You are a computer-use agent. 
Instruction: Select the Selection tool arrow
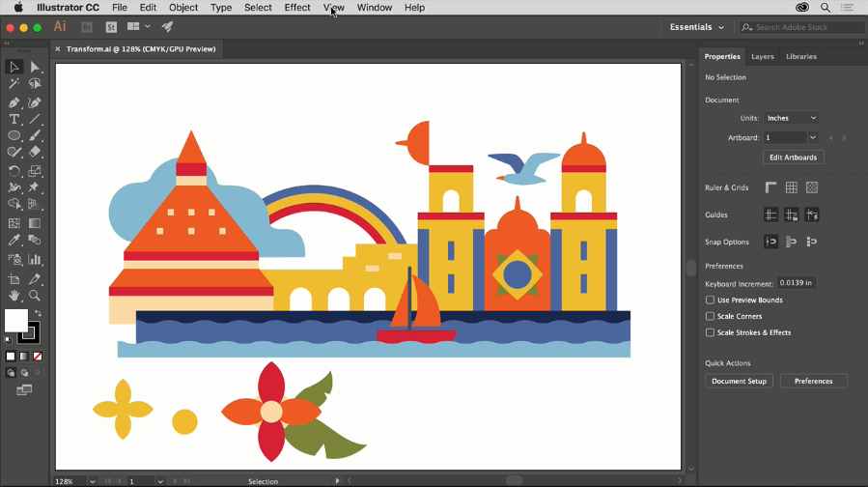(x=14, y=67)
